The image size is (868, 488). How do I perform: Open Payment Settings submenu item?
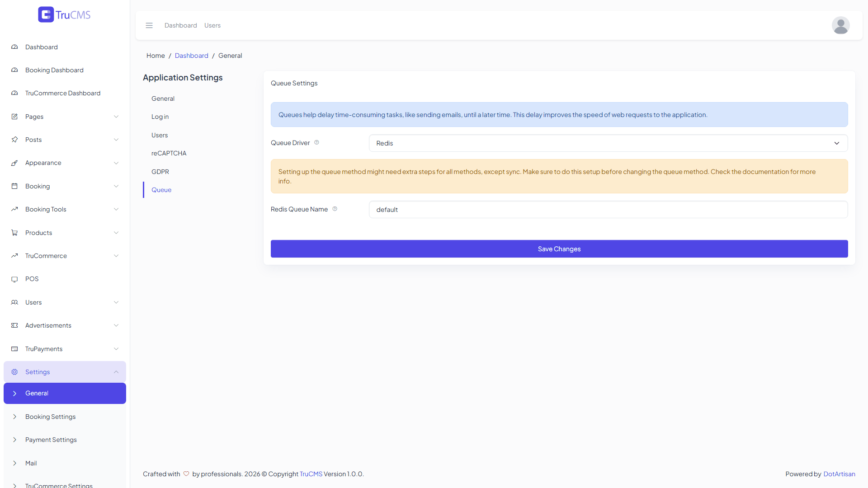point(65,440)
